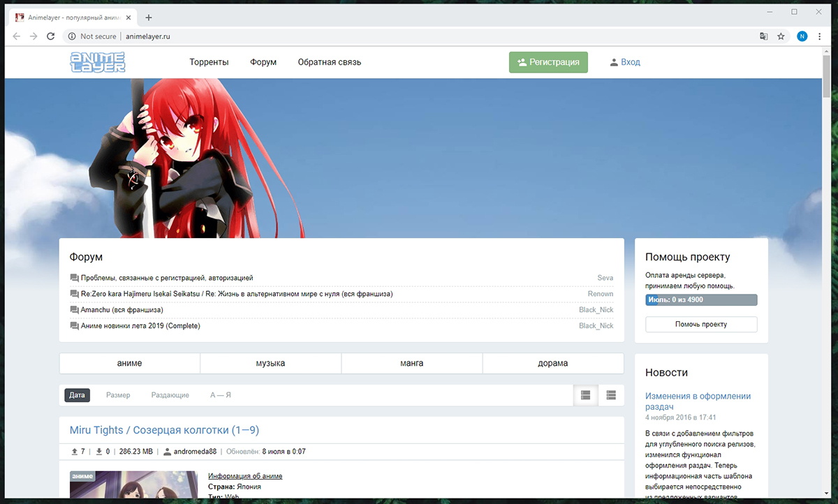The image size is (838, 504).
Task: Open Форум in the top menu
Action: click(x=263, y=62)
